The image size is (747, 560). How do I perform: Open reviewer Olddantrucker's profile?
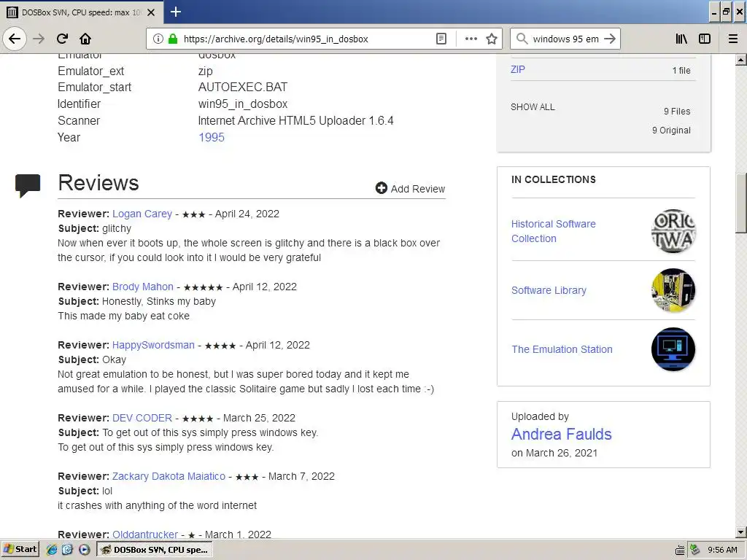145,534
